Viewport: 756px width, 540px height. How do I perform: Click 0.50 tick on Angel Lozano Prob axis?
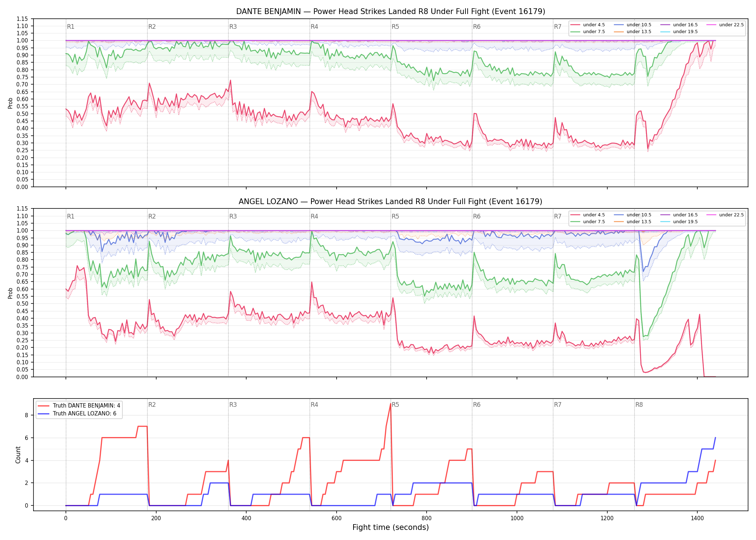point(22,304)
